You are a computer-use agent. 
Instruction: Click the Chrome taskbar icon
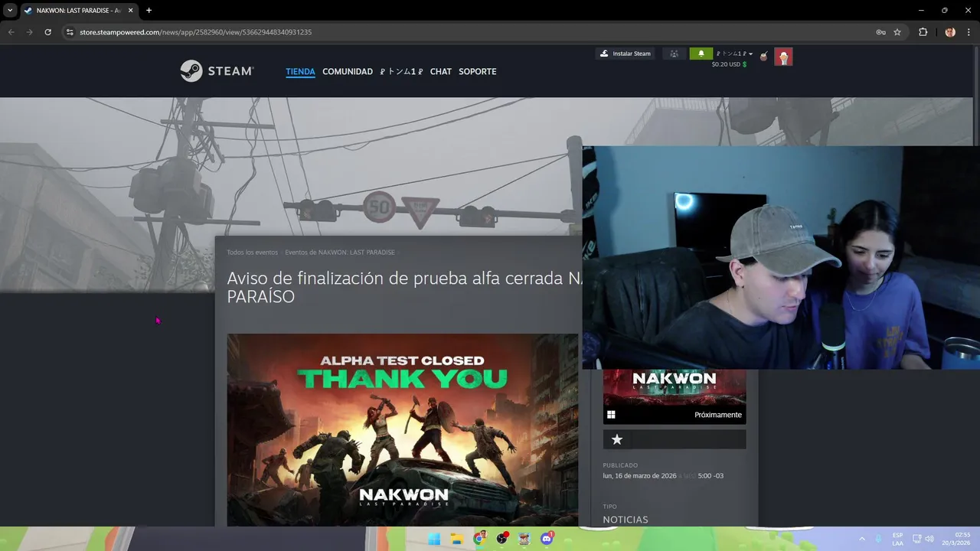point(479,539)
